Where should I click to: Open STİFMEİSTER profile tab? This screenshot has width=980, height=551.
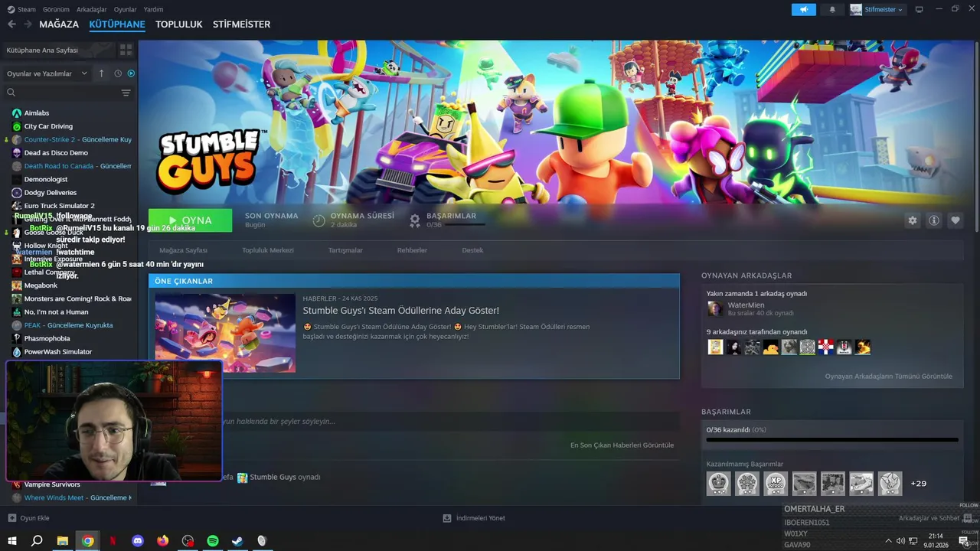coord(241,24)
